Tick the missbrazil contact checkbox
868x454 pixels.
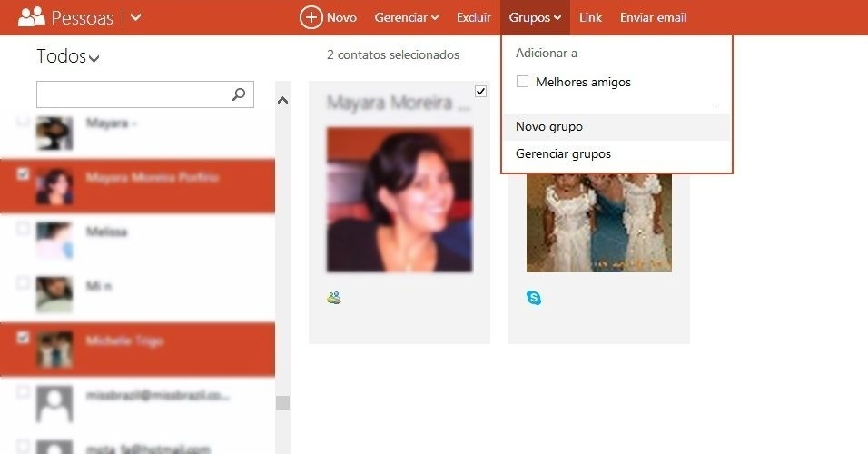pyautogui.click(x=23, y=392)
